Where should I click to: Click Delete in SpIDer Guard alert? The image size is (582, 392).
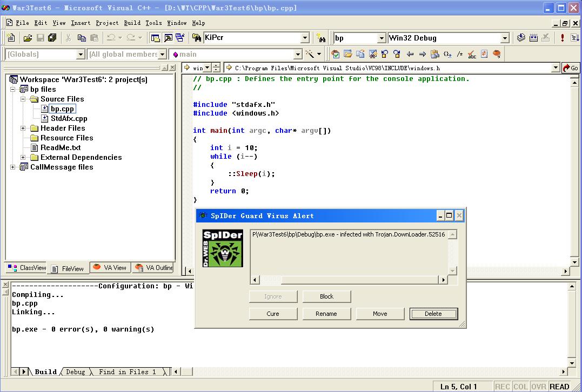click(433, 314)
